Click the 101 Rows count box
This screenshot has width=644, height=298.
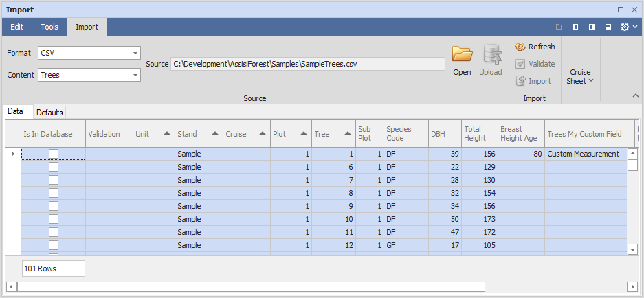[54, 268]
